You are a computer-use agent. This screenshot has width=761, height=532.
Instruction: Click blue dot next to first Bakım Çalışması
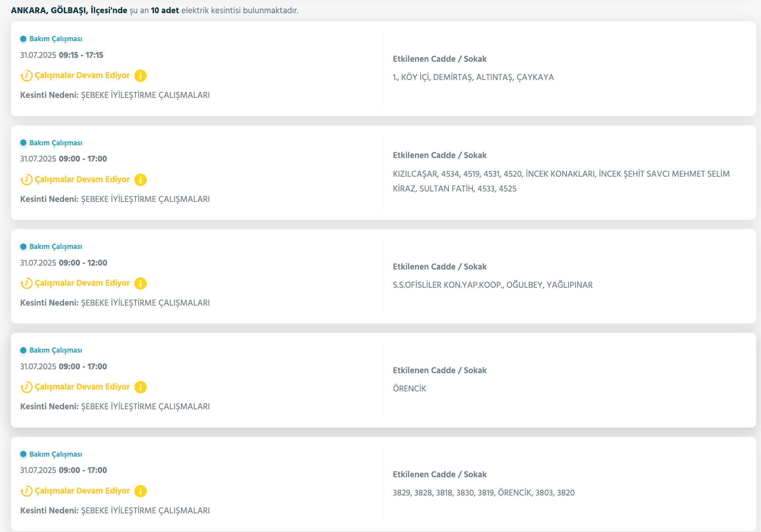click(23, 39)
